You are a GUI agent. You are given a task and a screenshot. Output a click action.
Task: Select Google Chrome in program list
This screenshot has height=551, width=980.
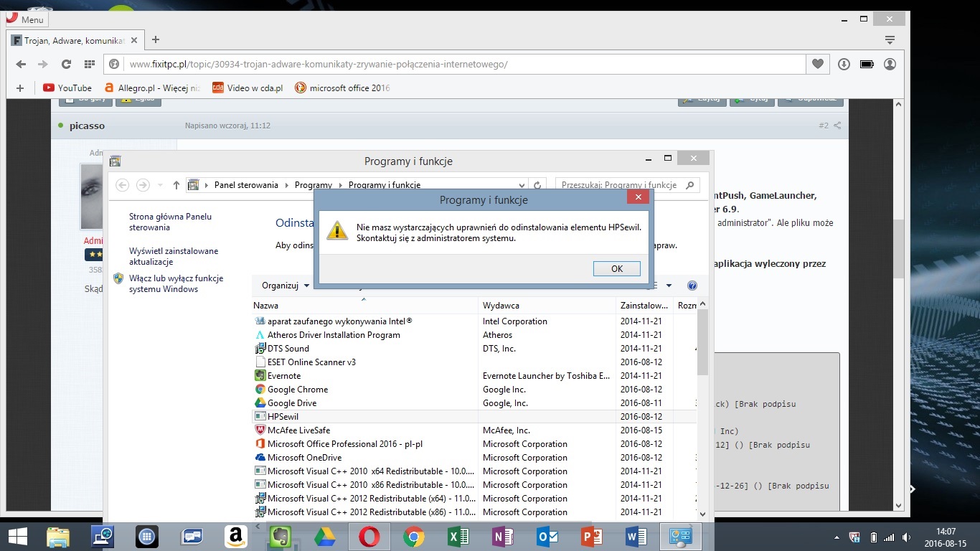tap(474, 389)
